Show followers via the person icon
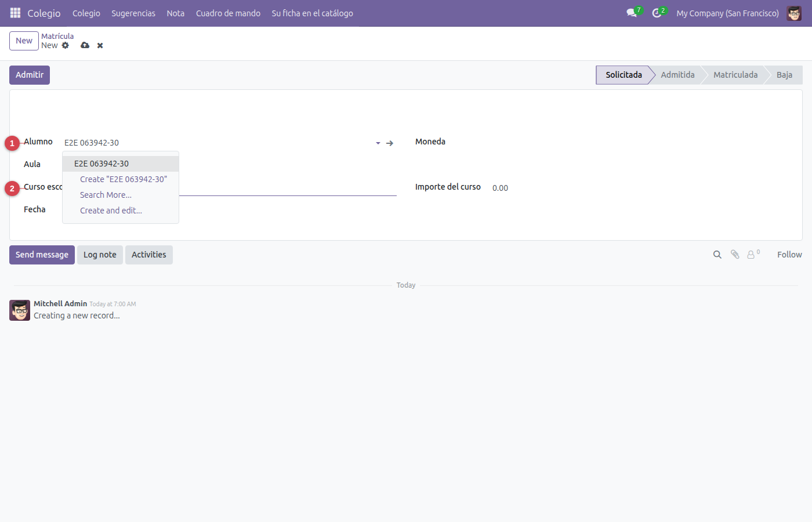The image size is (812, 522). click(x=753, y=255)
